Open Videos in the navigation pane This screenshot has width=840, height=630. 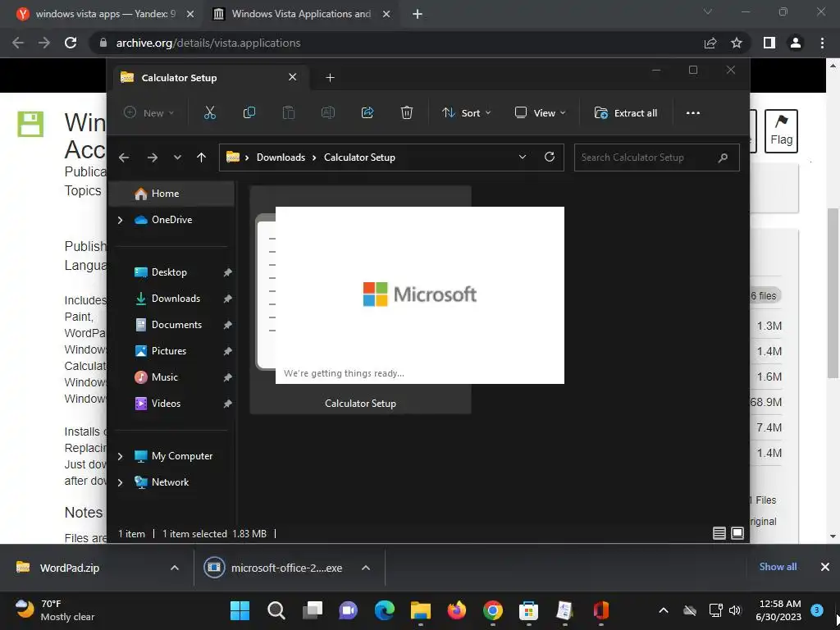[166, 404]
